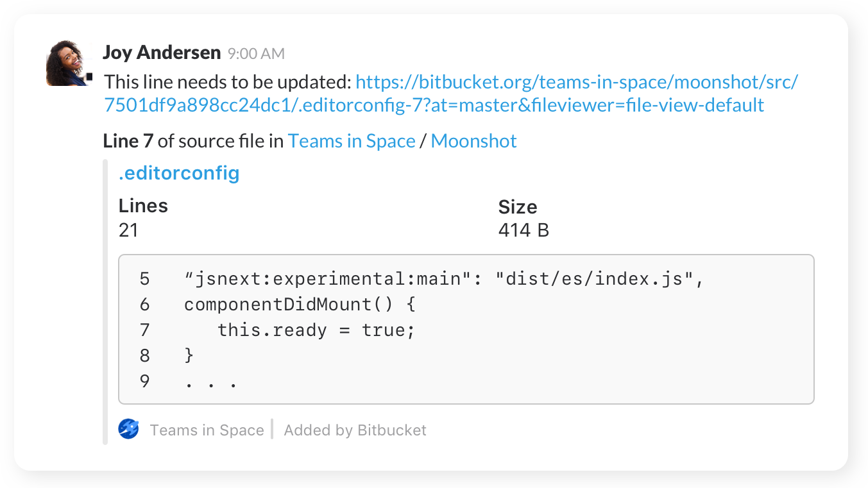Viewport: 868px width, 488px height.
Task: Open the Moonshot repository link
Action: pyautogui.click(x=474, y=140)
